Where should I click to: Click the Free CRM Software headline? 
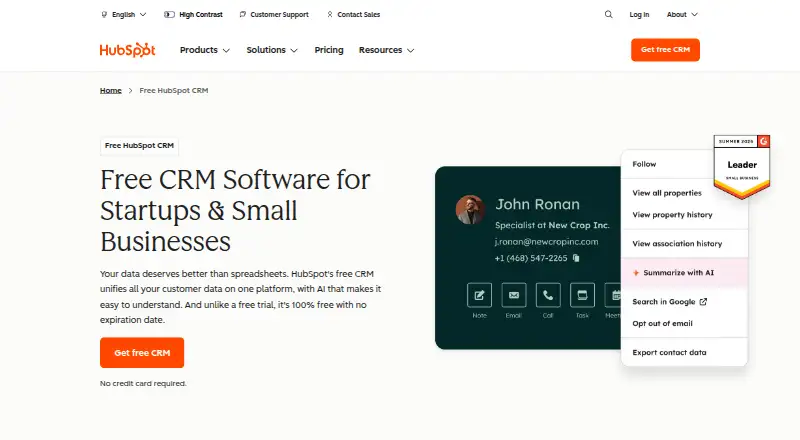tap(235, 210)
